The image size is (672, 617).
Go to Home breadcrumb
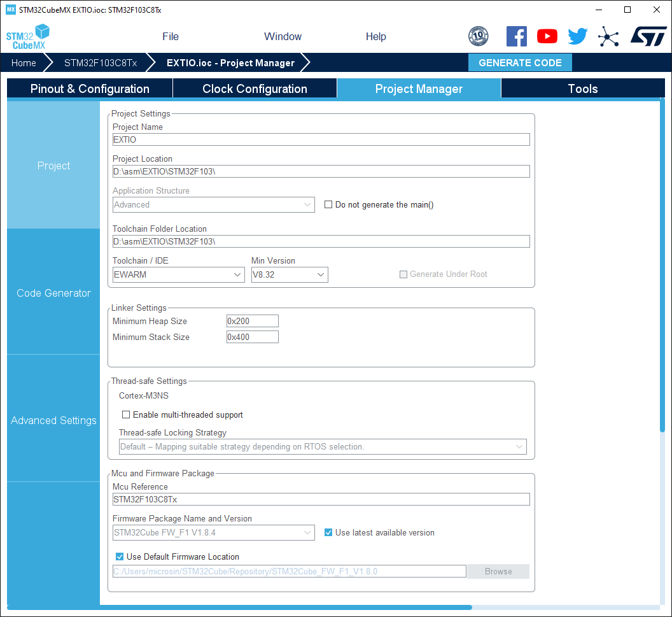tap(24, 63)
